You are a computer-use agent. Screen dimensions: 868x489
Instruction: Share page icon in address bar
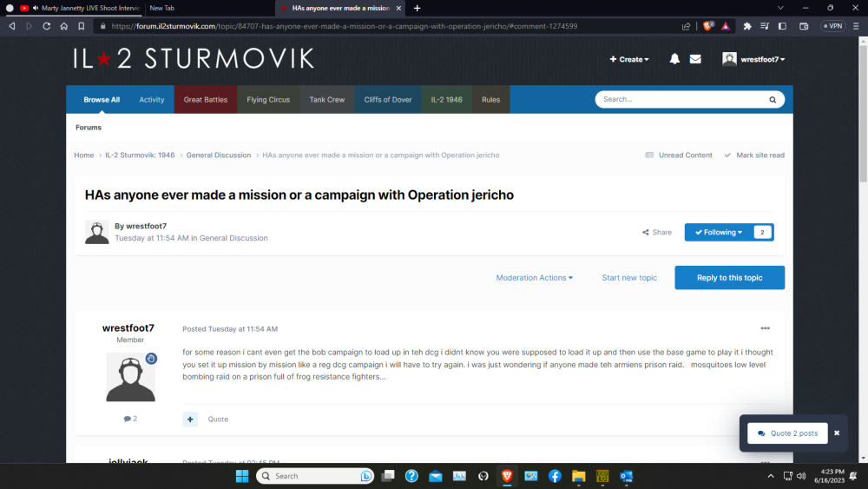click(686, 26)
